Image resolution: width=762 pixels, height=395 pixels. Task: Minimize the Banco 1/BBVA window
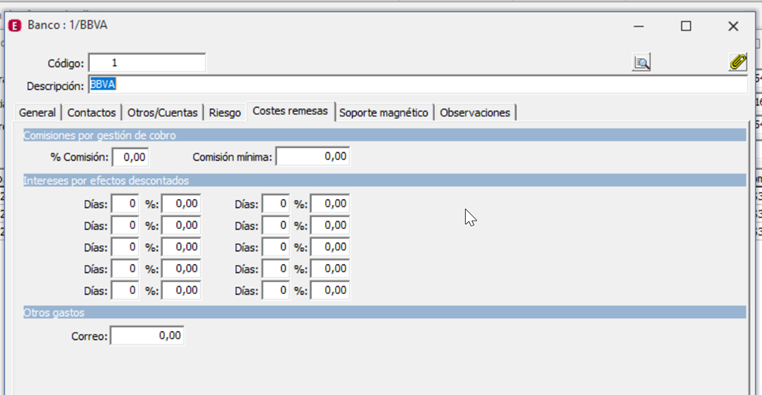click(639, 26)
